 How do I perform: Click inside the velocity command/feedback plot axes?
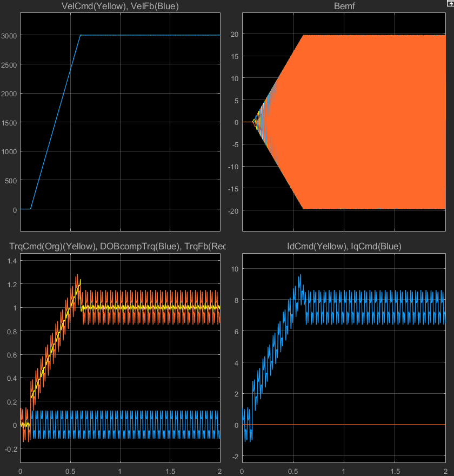click(120, 122)
